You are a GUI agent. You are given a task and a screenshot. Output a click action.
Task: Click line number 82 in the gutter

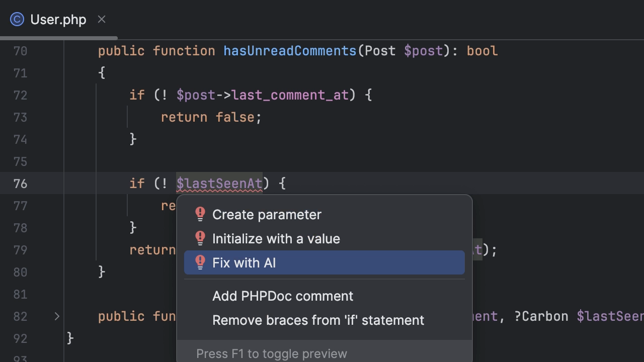coord(20,316)
